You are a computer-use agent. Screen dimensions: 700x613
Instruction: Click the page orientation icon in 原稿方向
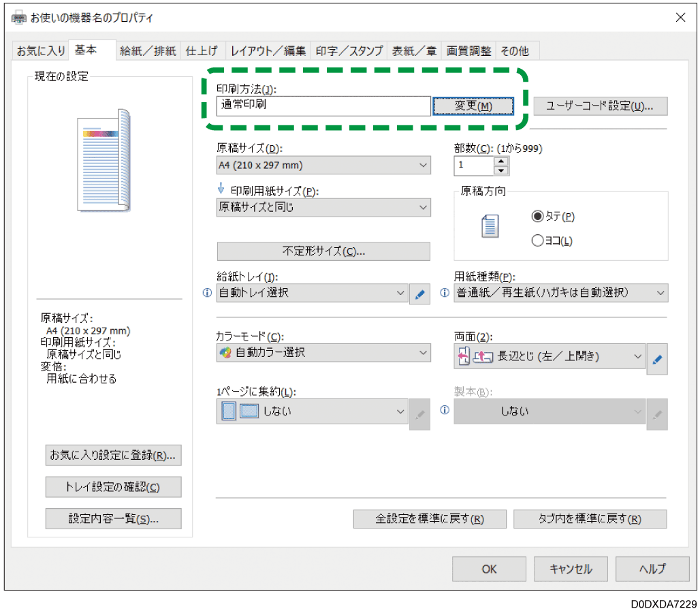pos(490,226)
